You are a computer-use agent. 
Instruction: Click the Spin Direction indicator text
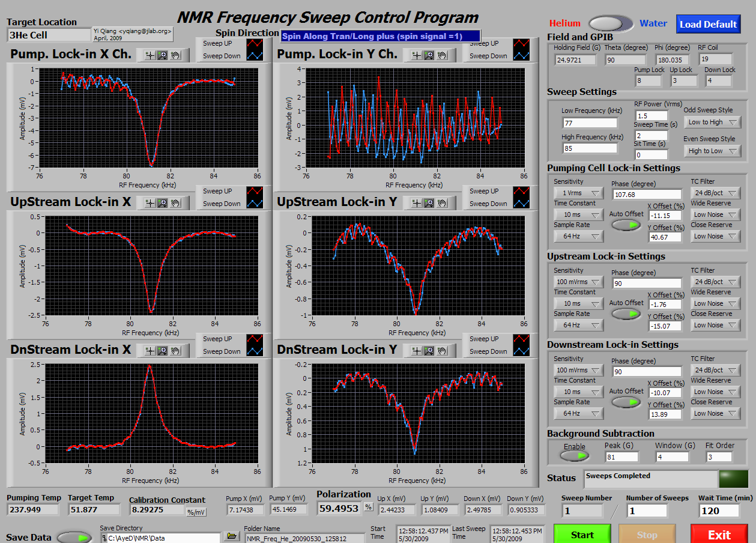coord(381,36)
